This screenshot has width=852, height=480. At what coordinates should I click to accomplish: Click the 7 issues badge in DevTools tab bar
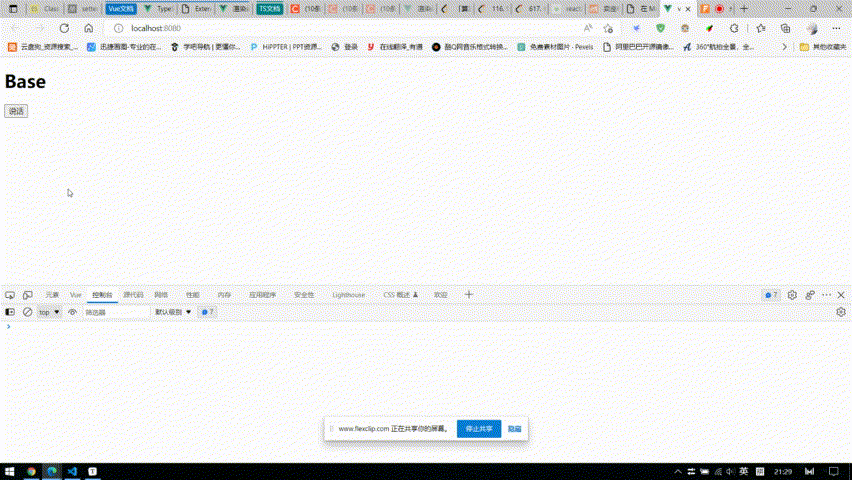click(771, 295)
